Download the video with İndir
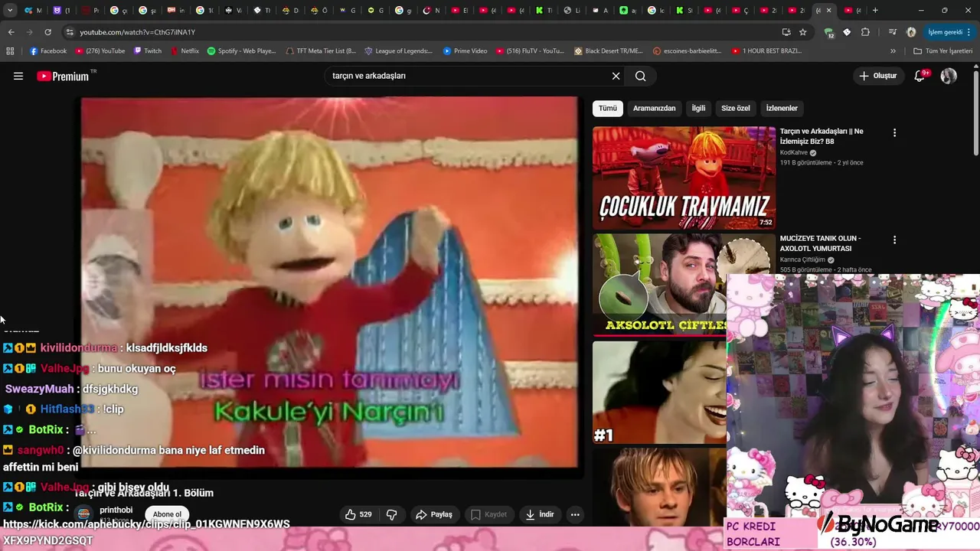 coord(539,514)
